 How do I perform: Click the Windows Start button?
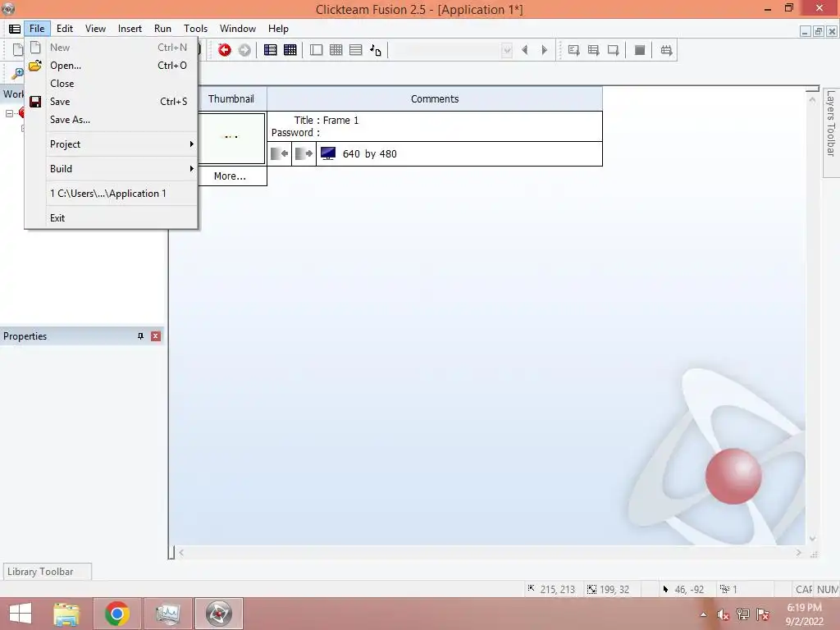click(x=21, y=614)
